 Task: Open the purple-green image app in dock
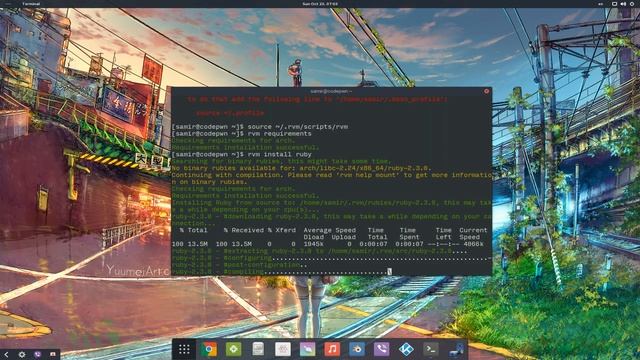[307, 349]
